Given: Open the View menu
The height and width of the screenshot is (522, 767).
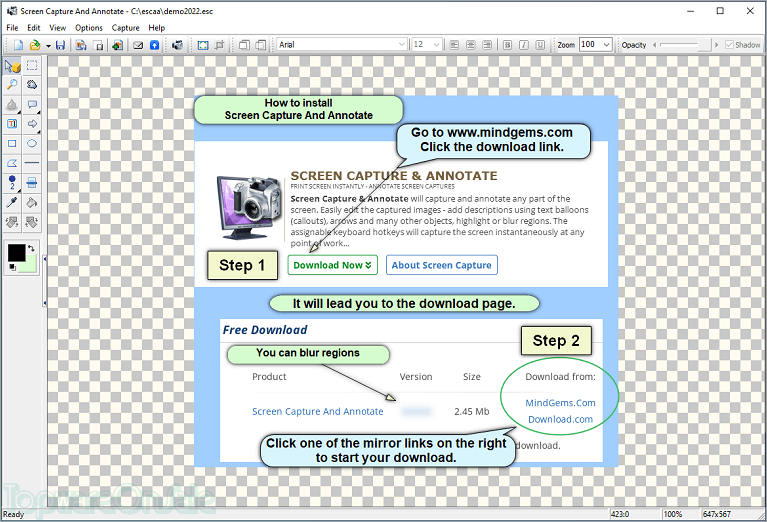Looking at the screenshot, I should [57, 28].
